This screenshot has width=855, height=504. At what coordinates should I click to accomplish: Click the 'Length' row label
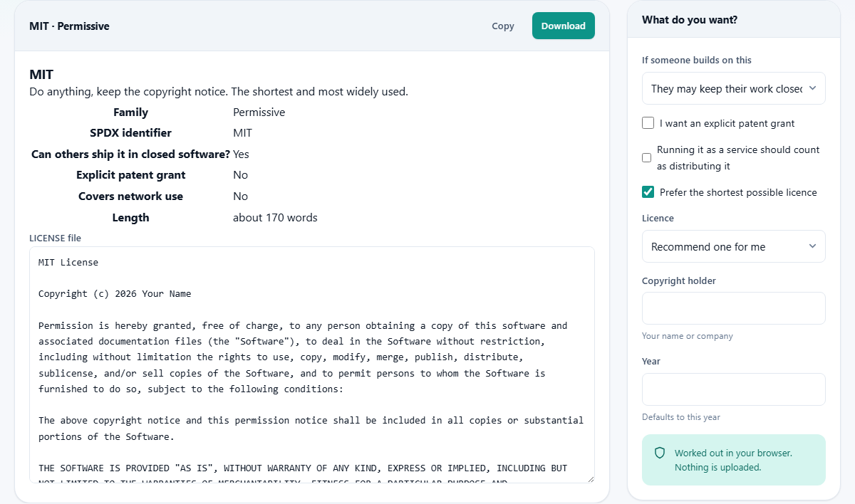(x=130, y=218)
